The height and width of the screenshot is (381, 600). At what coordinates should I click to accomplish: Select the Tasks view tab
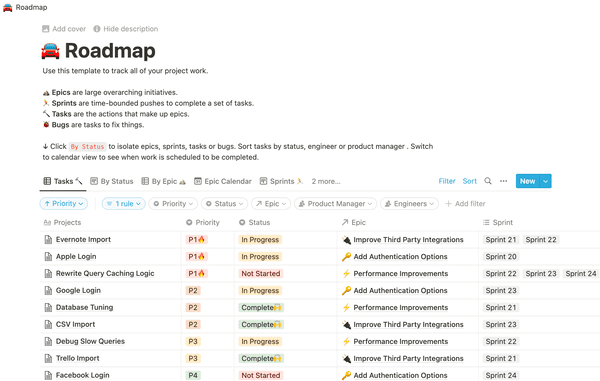[x=63, y=181]
